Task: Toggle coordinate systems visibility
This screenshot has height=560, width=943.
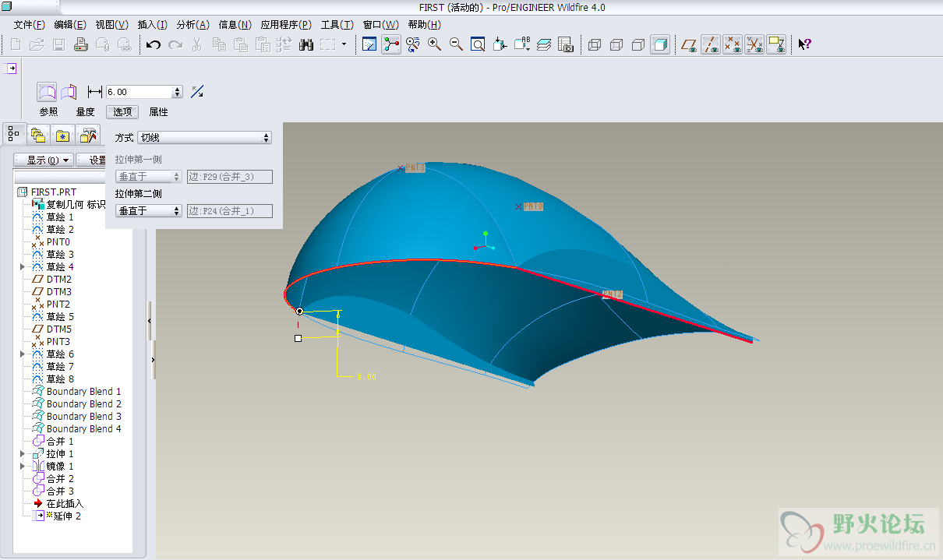Action: click(754, 44)
